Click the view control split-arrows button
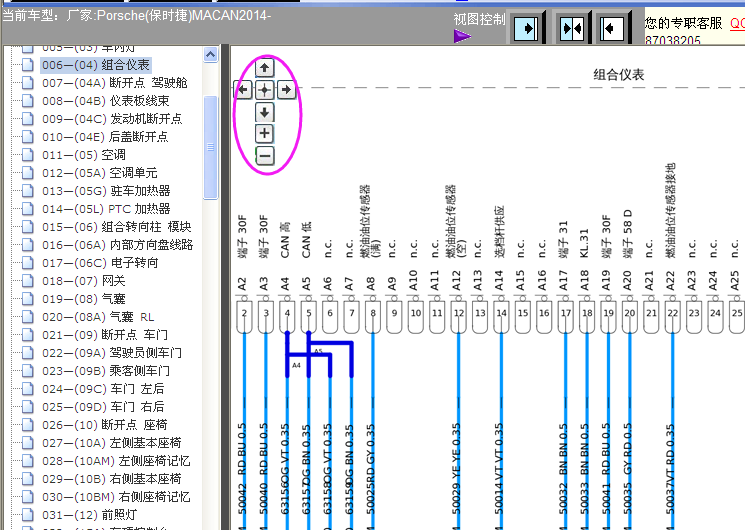Viewport: 745px width, 530px height. [572, 29]
